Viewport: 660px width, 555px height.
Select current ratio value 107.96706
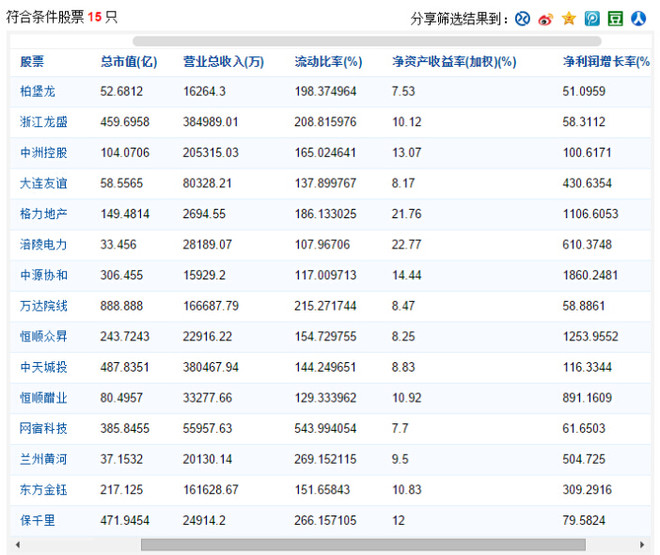tap(322, 244)
